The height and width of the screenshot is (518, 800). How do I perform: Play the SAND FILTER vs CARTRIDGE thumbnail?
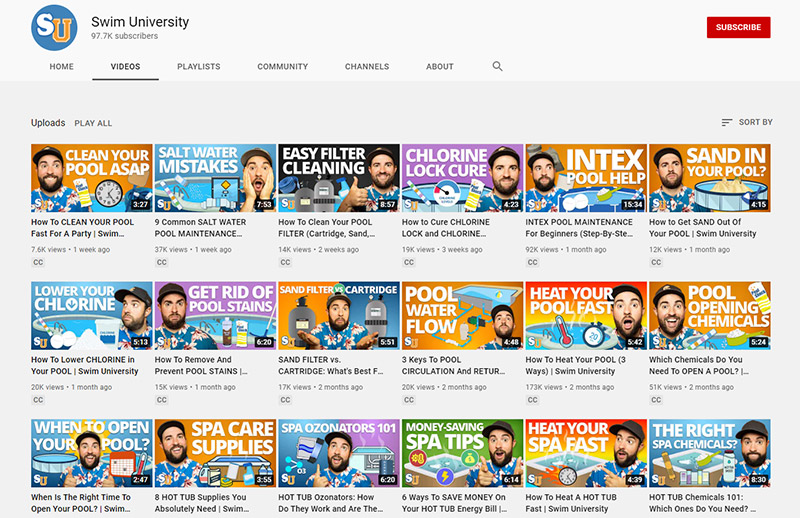coord(339,316)
